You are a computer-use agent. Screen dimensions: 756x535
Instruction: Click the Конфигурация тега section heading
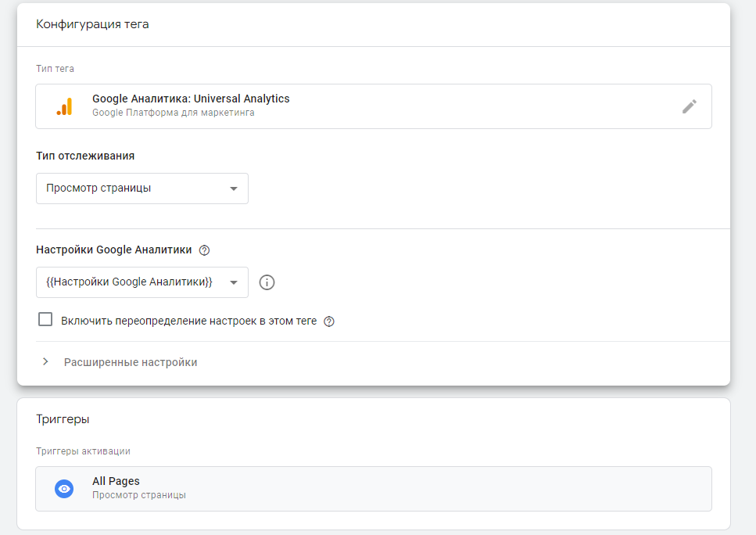[92, 24]
